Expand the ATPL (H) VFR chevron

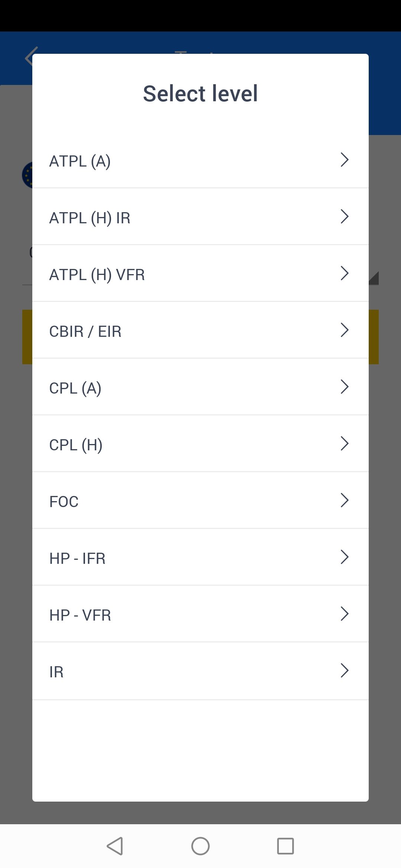[x=345, y=273]
